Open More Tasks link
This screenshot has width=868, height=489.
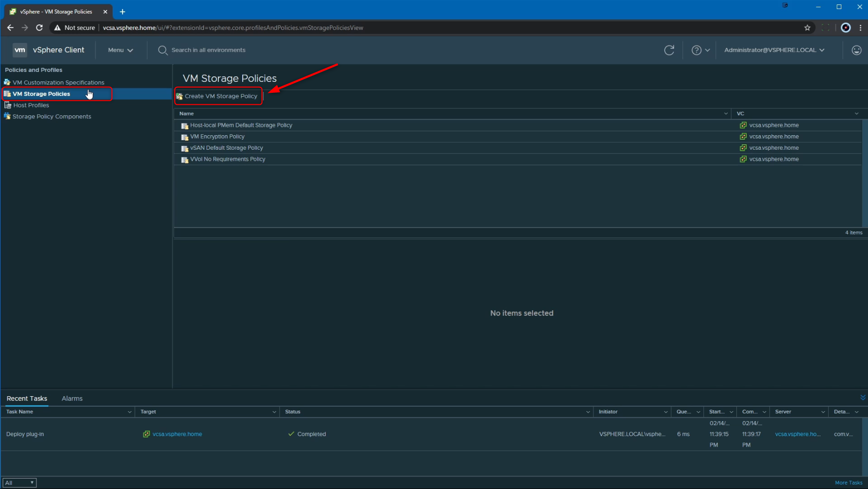(x=849, y=483)
